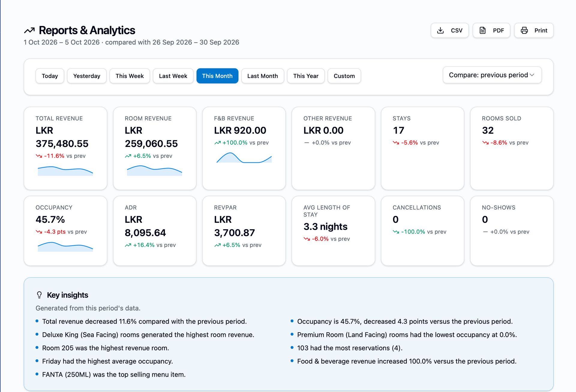Click the Total Revenue downward trend icon

tap(39, 156)
